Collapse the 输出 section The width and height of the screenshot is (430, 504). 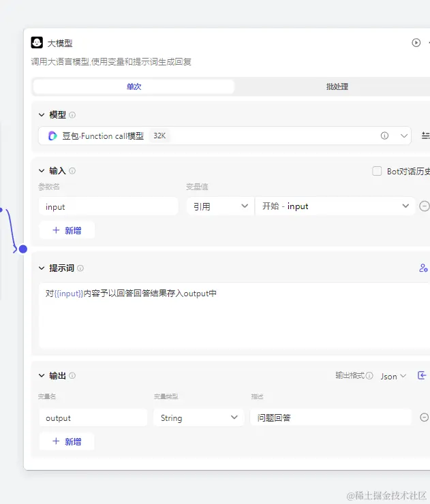click(x=42, y=375)
